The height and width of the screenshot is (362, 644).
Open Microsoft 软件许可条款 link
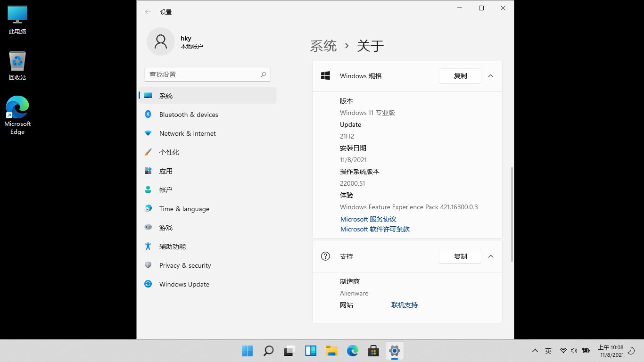click(375, 229)
